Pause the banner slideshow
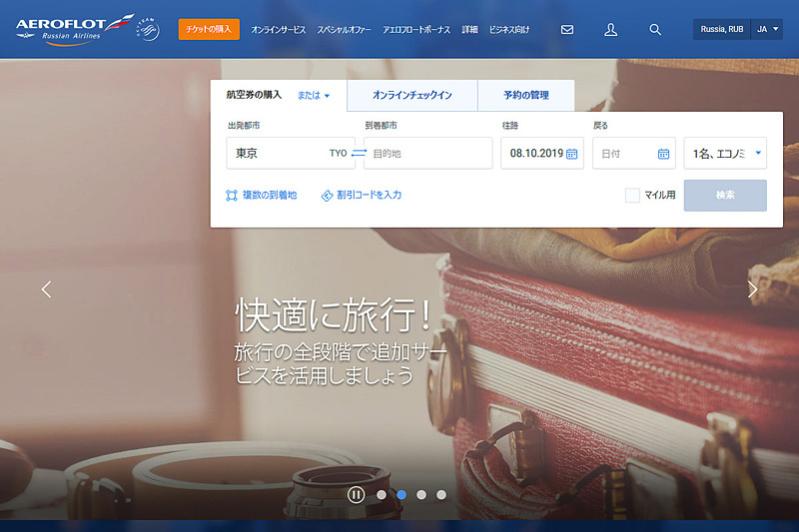 click(357, 494)
